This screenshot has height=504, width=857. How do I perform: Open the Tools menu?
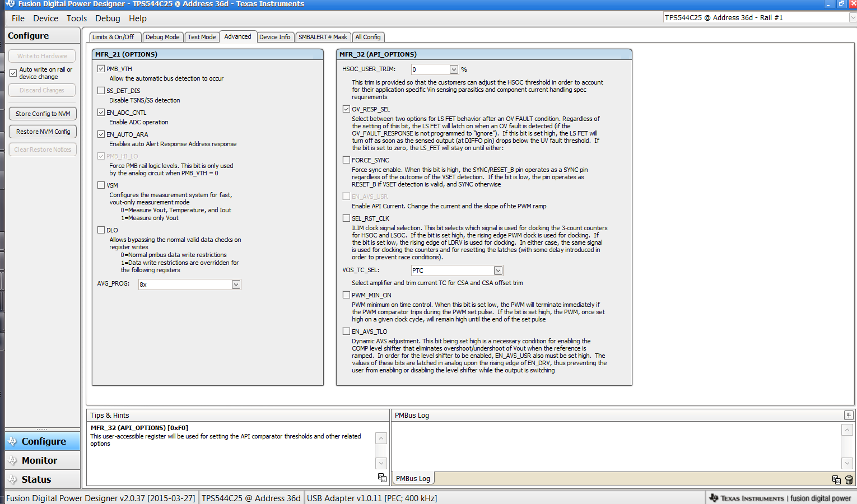coord(77,18)
